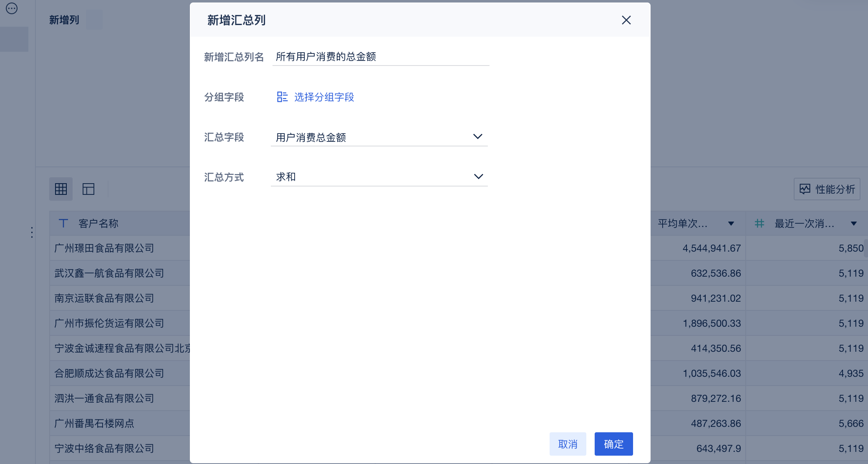Click the text-type icon beside 客户名称

[x=63, y=223]
